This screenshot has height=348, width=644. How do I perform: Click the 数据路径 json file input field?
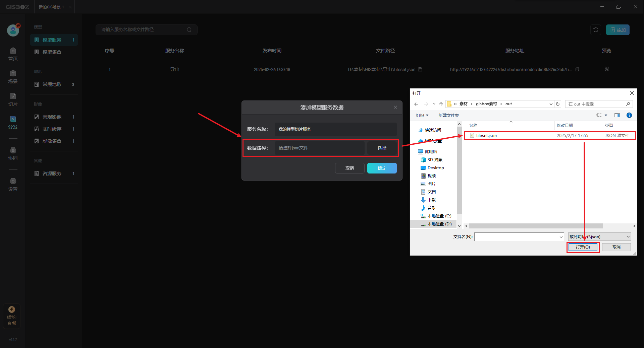320,148
